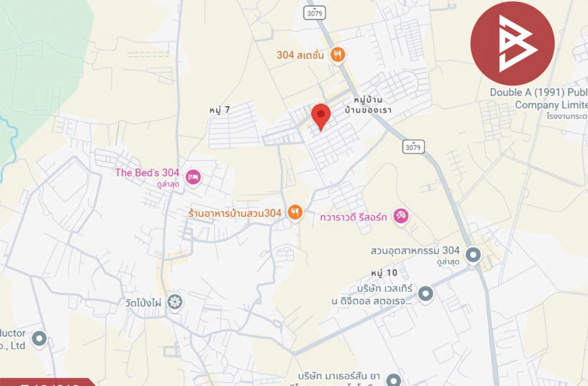Image resolution: width=588 pixels, height=386 pixels.
Task: Click Double A (1991) Public Company label
Action: (x=539, y=99)
